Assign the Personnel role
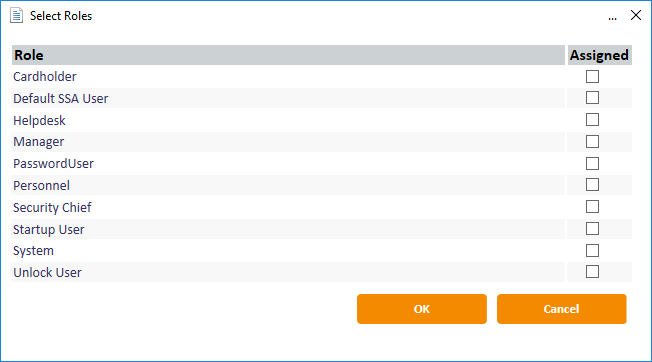This screenshot has height=362, width=652. pyautogui.click(x=592, y=185)
